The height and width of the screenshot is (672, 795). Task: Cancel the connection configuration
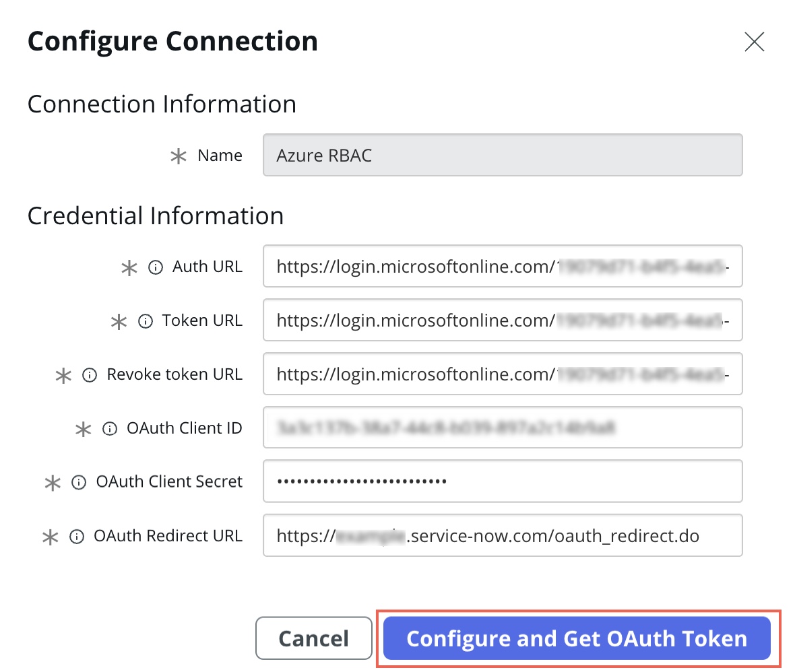pos(314,638)
